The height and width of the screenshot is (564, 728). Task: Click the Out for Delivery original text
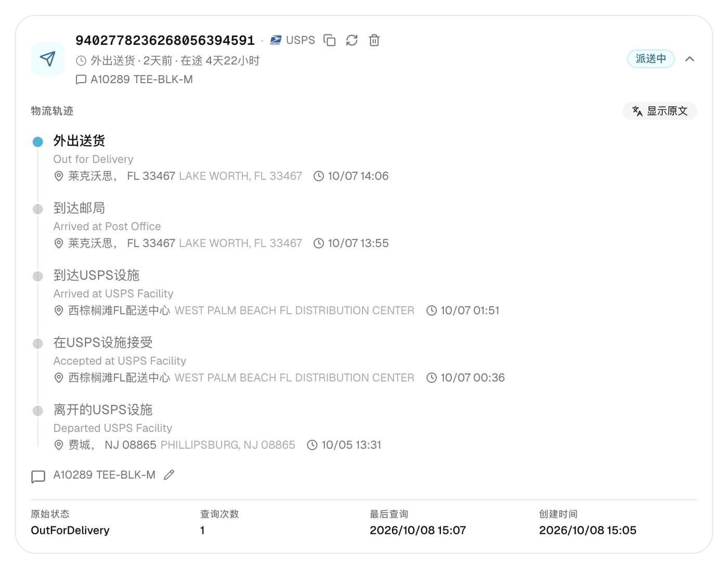tap(93, 159)
